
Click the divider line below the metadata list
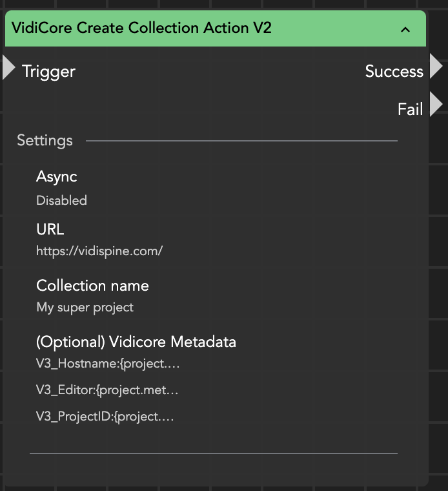213,454
